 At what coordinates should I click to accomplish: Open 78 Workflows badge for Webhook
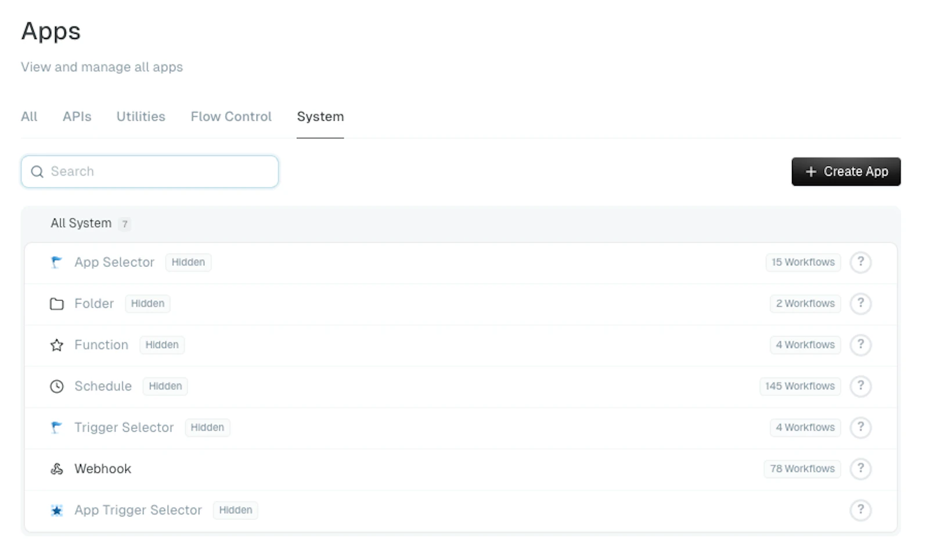point(802,469)
